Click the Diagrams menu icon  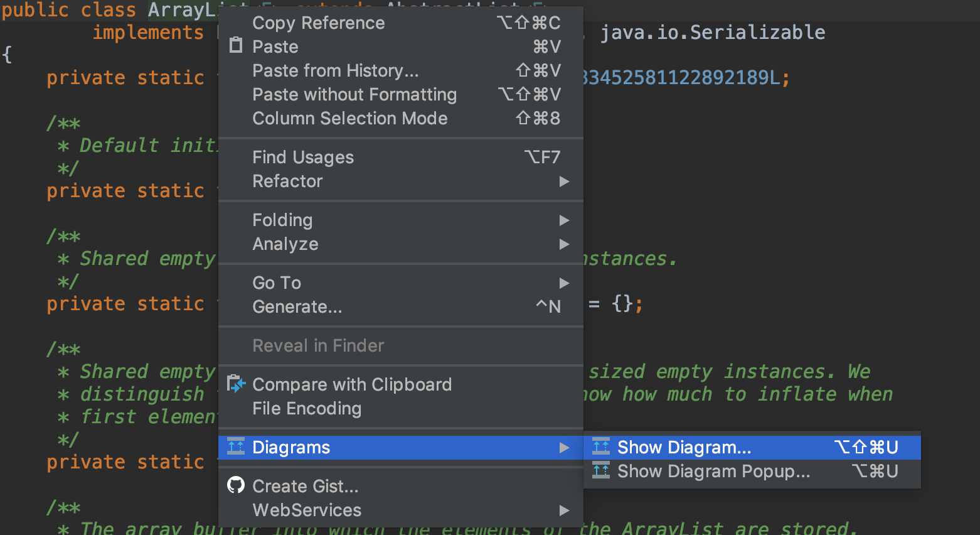[x=236, y=446]
